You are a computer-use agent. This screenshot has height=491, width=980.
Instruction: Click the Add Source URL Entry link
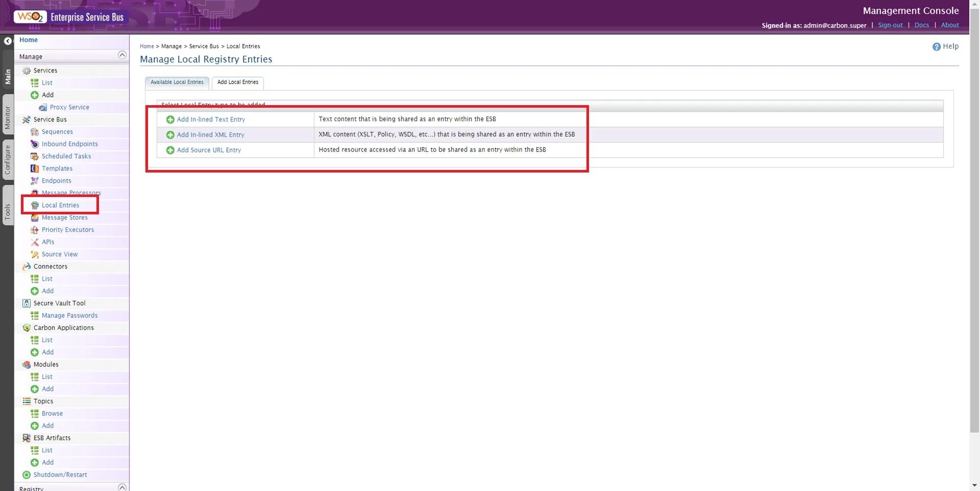click(209, 150)
